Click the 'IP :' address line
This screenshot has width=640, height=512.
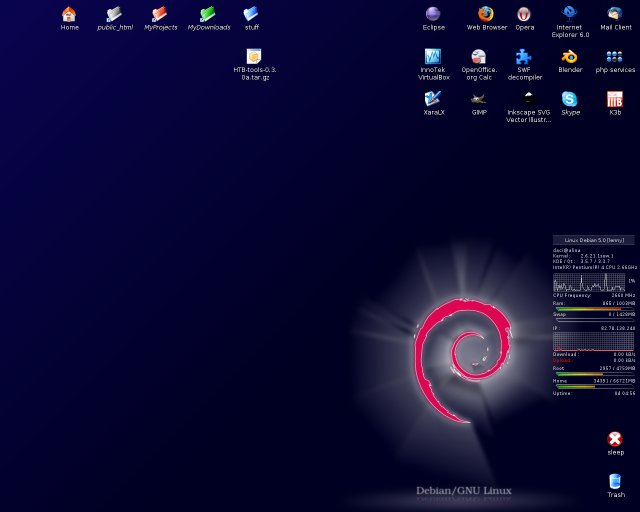(594, 328)
